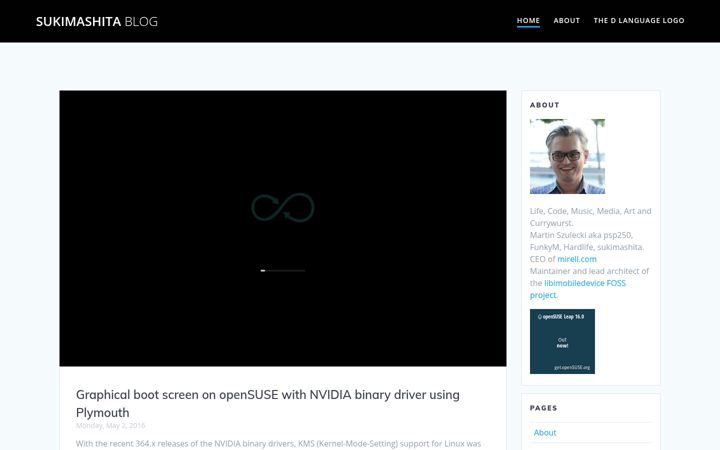Click the word BLOG in the header logo
Screen dimensions: 720x450
141,22
